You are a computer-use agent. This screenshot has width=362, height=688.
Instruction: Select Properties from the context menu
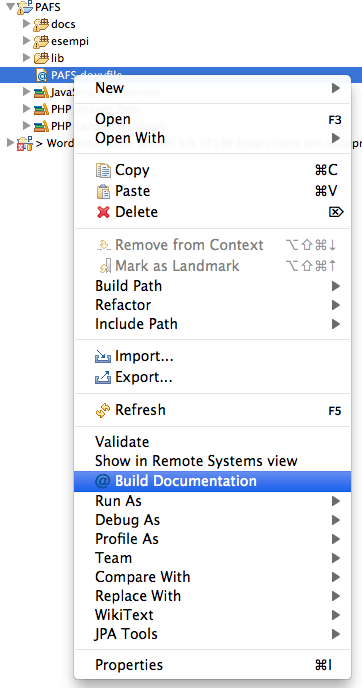pyautogui.click(x=212, y=665)
